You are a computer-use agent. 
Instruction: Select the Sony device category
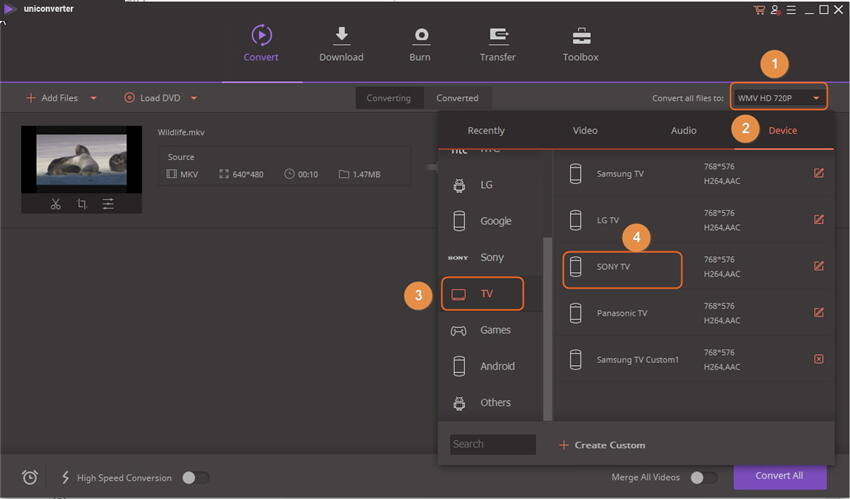[491, 257]
